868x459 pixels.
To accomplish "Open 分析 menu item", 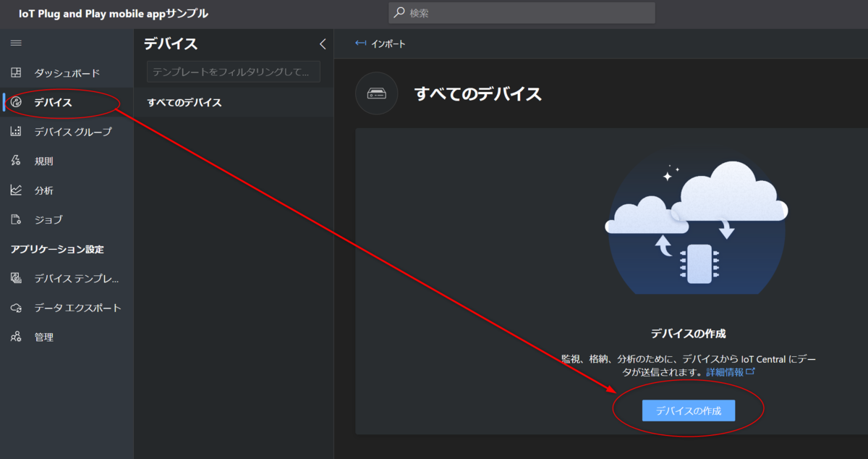I will (x=67, y=190).
